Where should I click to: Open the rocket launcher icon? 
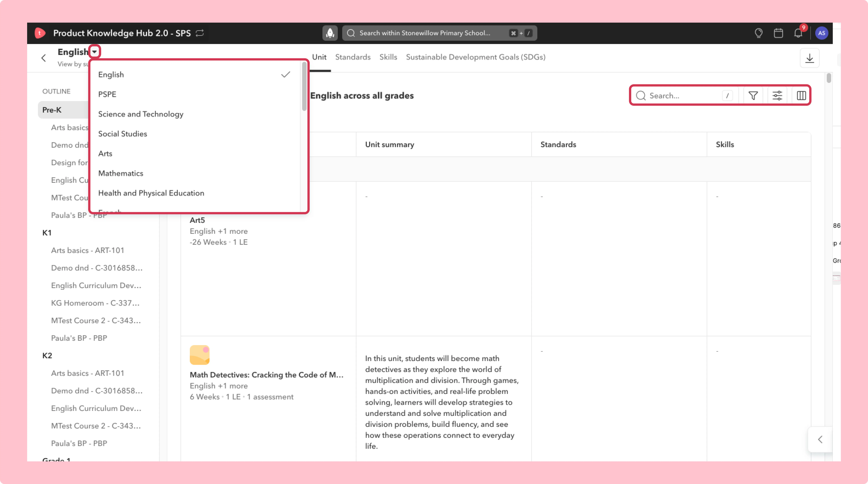click(x=330, y=33)
